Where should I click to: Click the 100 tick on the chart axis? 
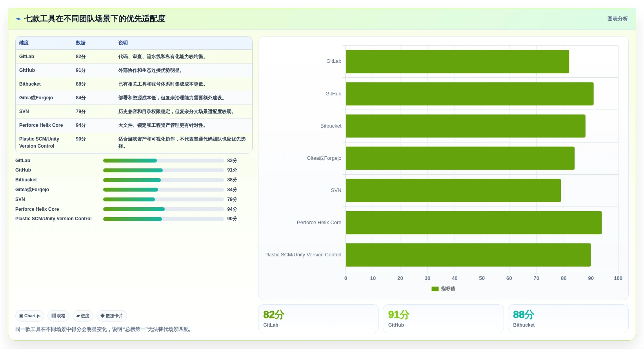coord(618,278)
